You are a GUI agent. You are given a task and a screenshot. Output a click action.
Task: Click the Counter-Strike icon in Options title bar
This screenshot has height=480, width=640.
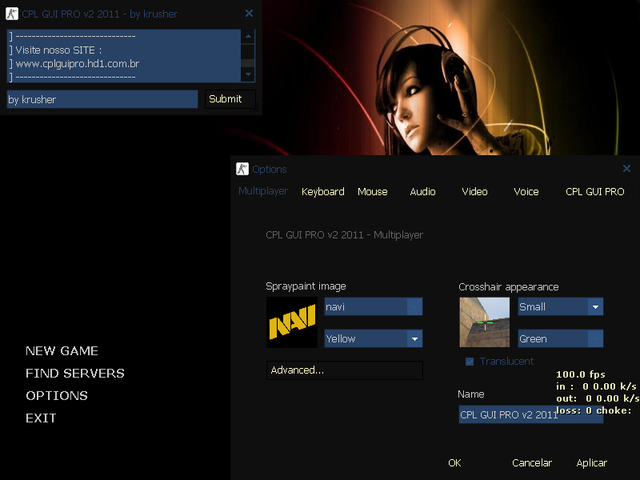[241, 169]
